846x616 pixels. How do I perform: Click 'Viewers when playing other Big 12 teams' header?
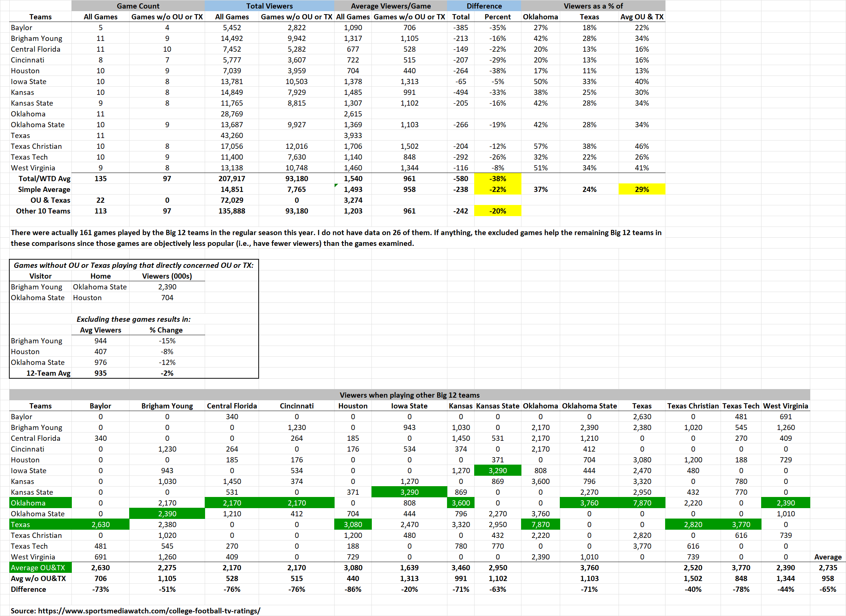pyautogui.click(x=409, y=395)
